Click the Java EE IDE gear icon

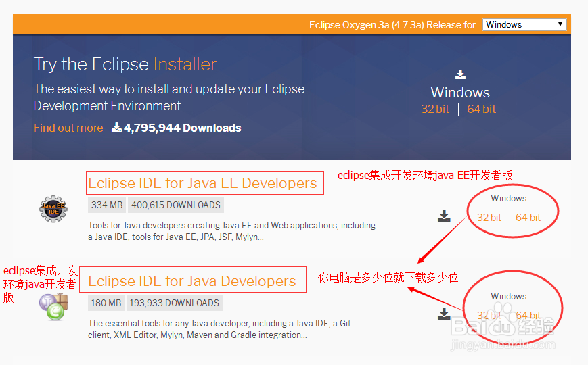coord(53,209)
